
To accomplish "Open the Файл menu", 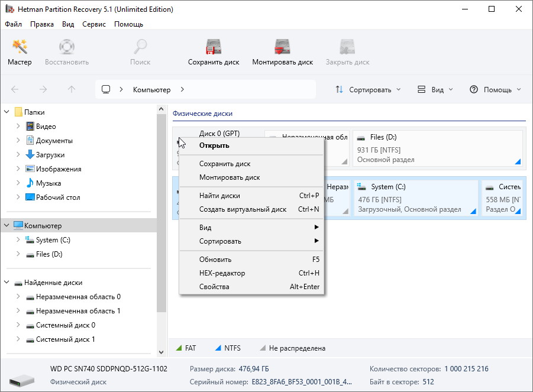I will [x=13, y=24].
